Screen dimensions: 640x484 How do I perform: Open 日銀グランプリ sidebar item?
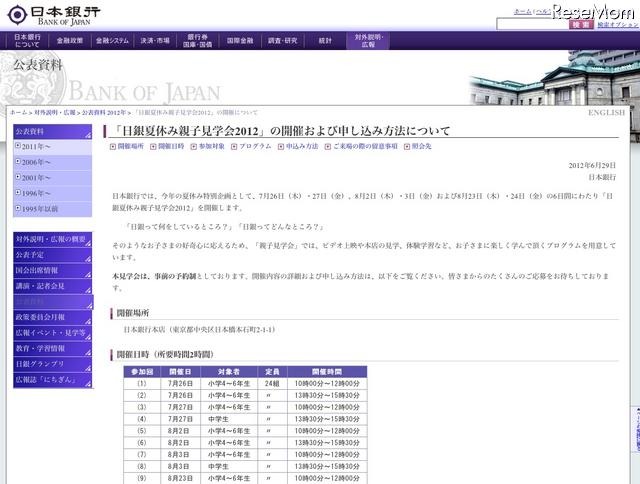53,364
